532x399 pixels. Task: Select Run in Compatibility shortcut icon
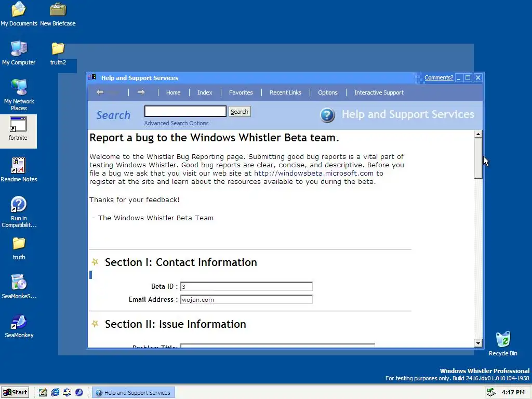pos(19,212)
